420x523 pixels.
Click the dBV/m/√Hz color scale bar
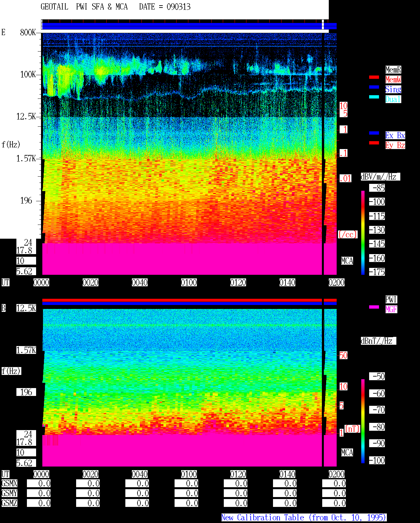(x=363, y=232)
